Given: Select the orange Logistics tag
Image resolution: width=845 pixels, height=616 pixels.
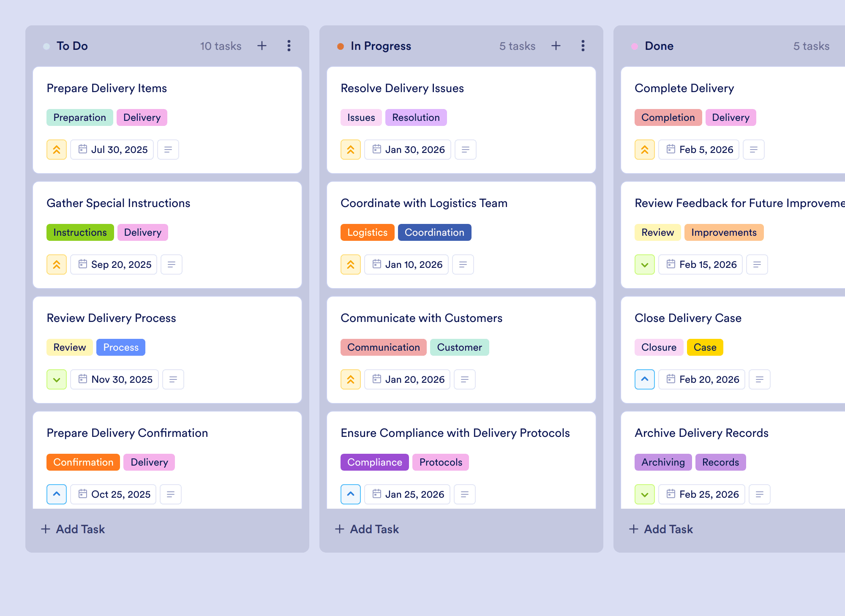Looking at the screenshot, I should pyautogui.click(x=368, y=232).
